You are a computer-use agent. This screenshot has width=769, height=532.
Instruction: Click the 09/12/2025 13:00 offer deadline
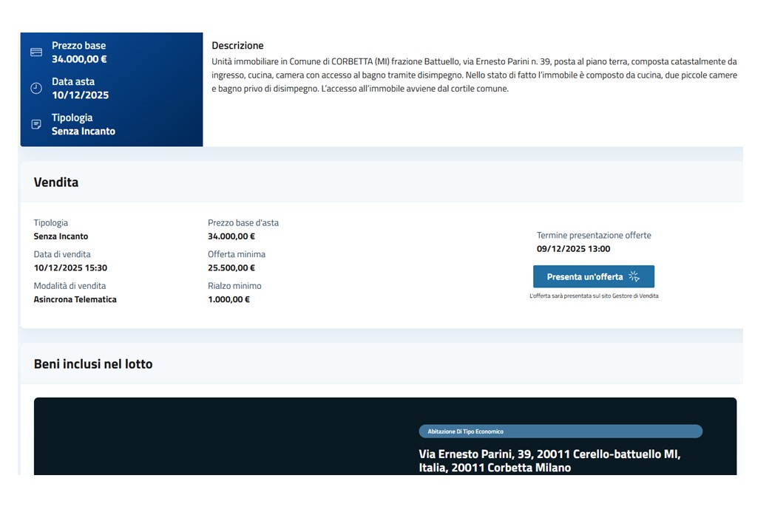[573, 249]
